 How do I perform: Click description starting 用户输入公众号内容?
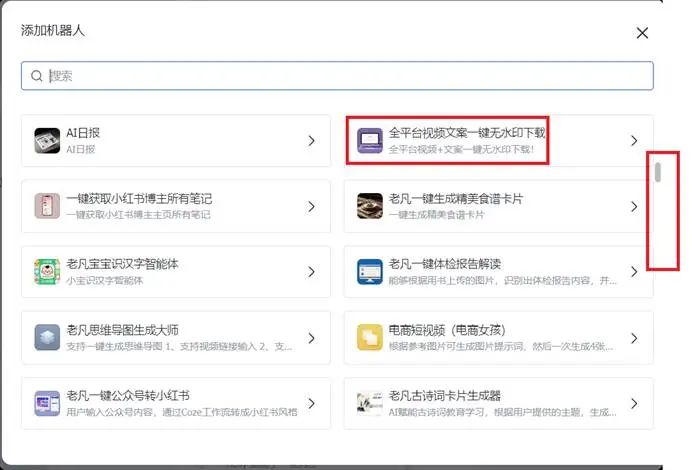[182, 412]
